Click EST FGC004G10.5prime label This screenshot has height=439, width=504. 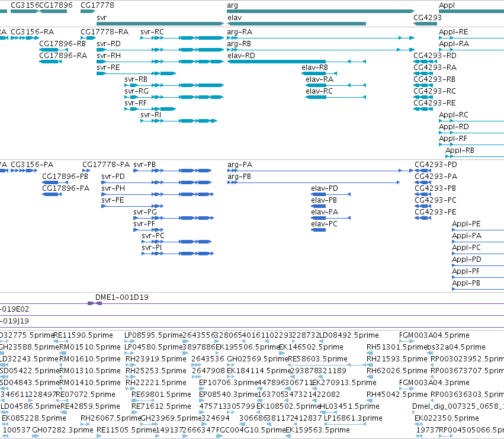pyautogui.click(x=251, y=430)
